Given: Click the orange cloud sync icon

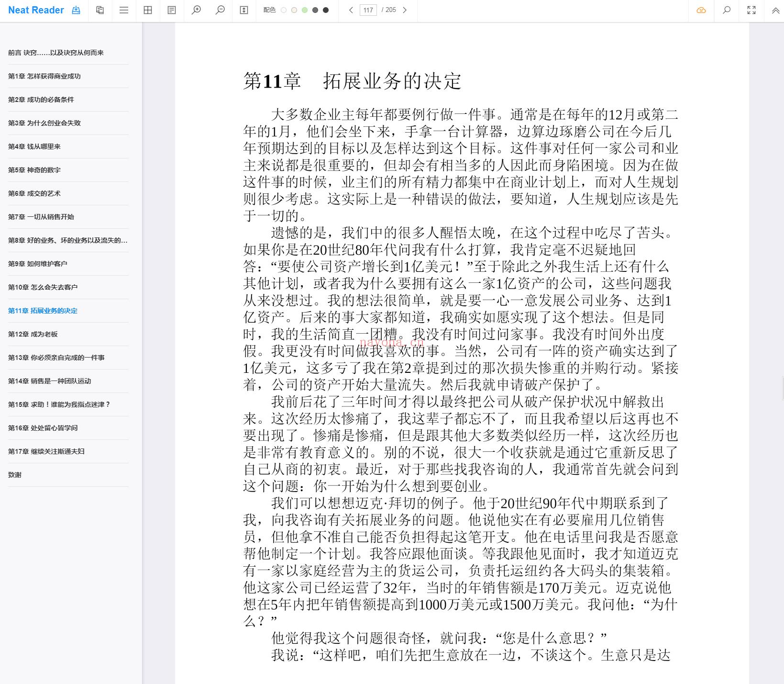Looking at the screenshot, I should [x=701, y=10].
